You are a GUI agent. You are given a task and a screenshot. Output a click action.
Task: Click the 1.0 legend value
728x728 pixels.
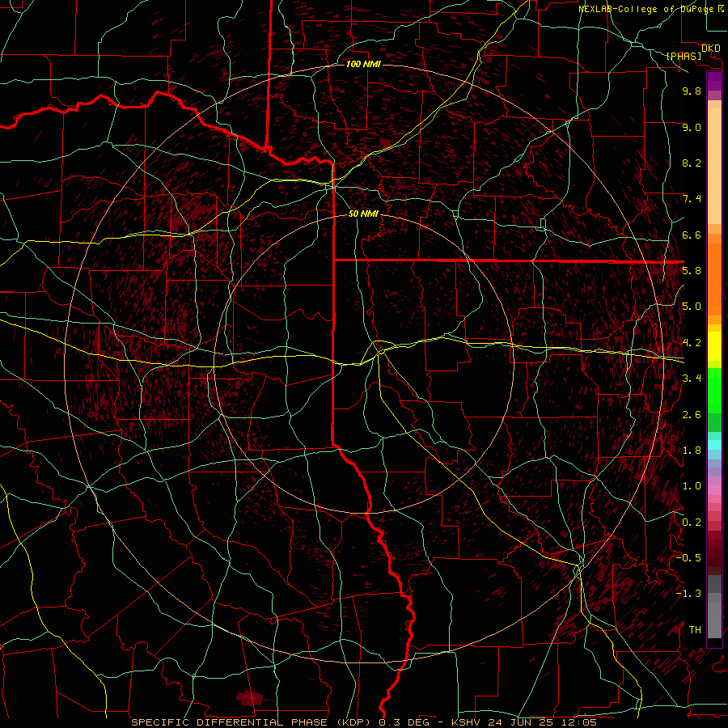[x=692, y=486]
